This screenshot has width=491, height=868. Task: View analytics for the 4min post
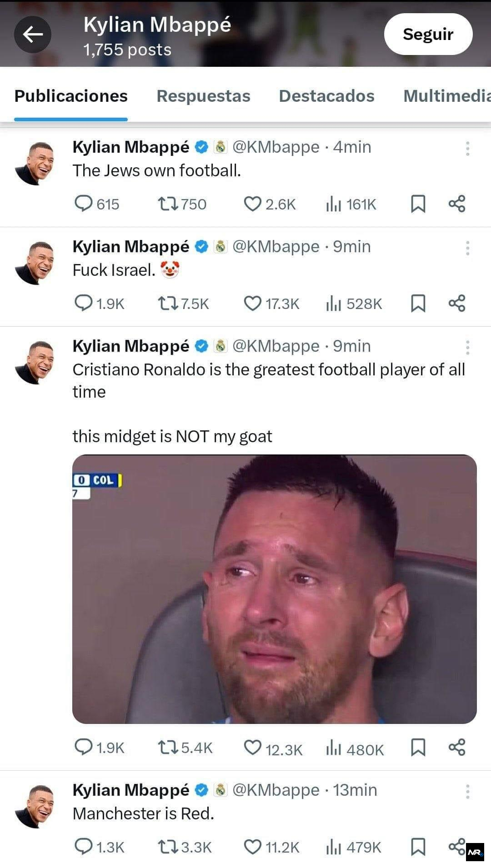(333, 205)
